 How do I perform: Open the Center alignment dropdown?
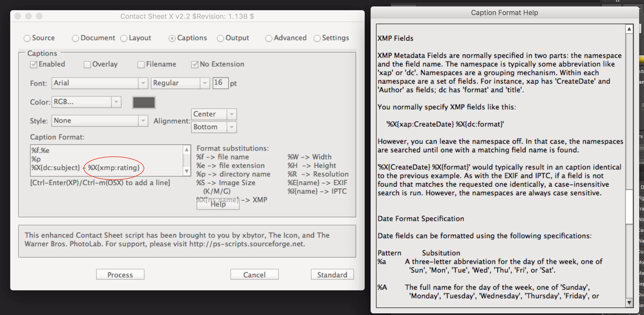click(x=231, y=114)
